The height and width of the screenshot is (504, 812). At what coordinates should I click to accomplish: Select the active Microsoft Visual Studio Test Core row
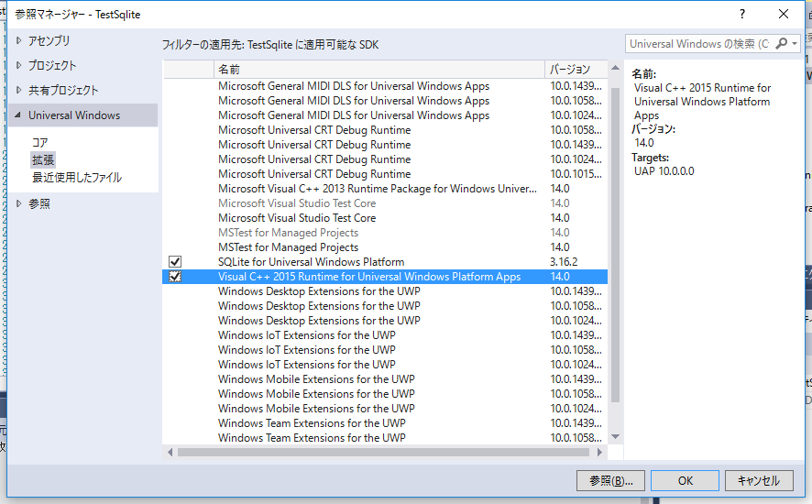coord(385,218)
